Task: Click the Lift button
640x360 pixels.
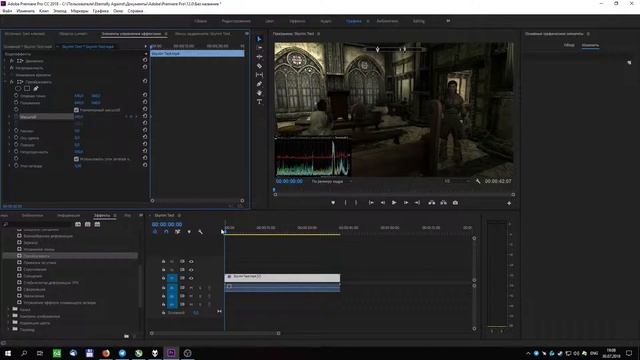Action: (x=431, y=202)
